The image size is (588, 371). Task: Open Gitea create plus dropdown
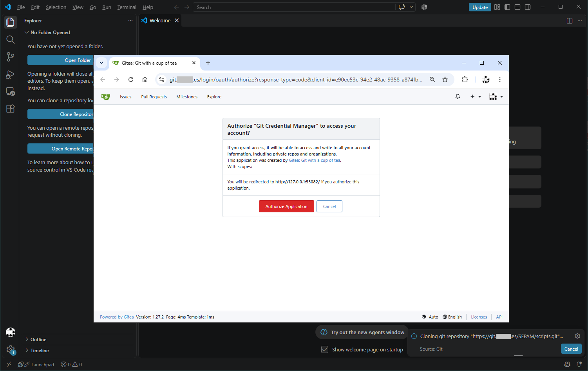(x=475, y=97)
